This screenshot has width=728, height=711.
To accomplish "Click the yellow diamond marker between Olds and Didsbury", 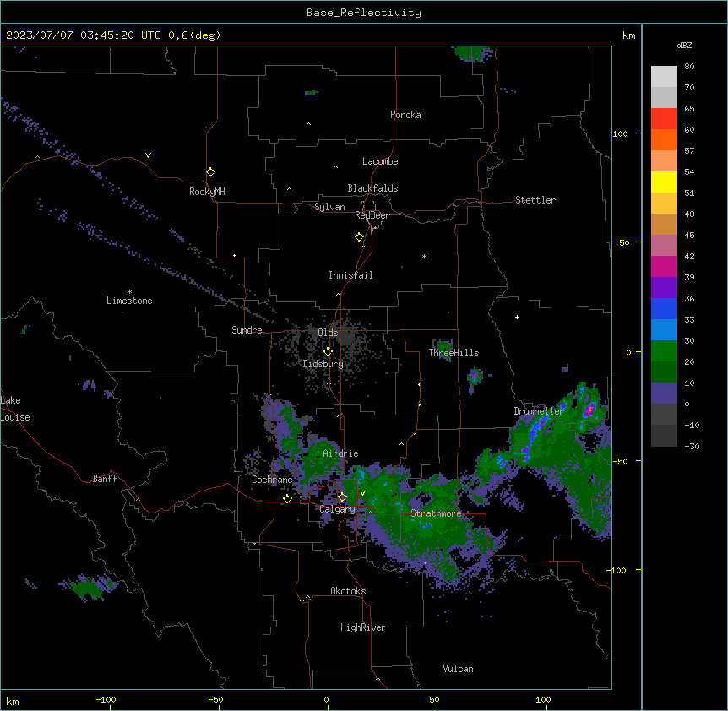I will point(329,352).
